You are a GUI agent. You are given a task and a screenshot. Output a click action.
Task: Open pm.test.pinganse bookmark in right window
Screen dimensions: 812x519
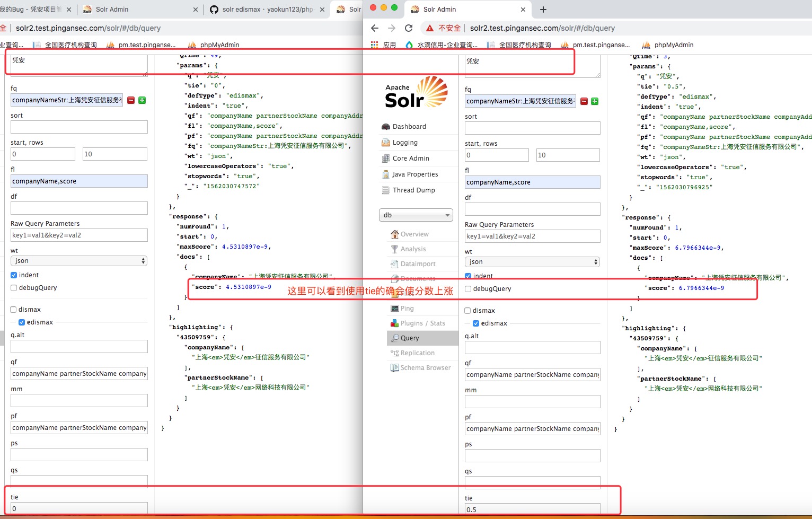pos(595,45)
